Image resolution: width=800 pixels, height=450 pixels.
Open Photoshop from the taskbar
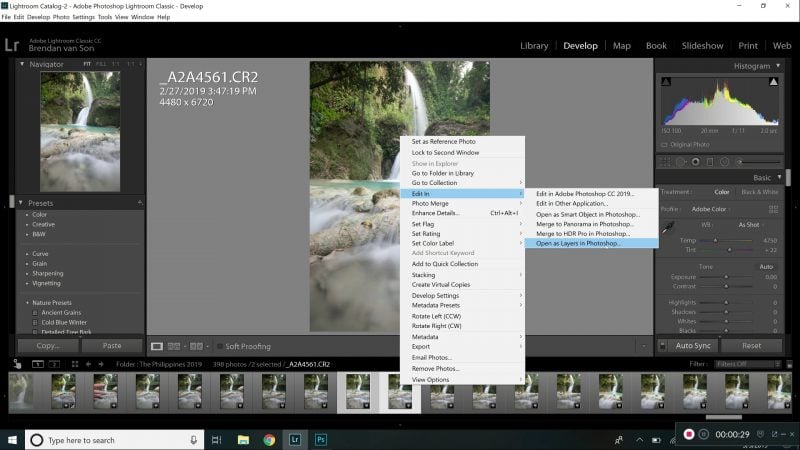[x=321, y=440]
